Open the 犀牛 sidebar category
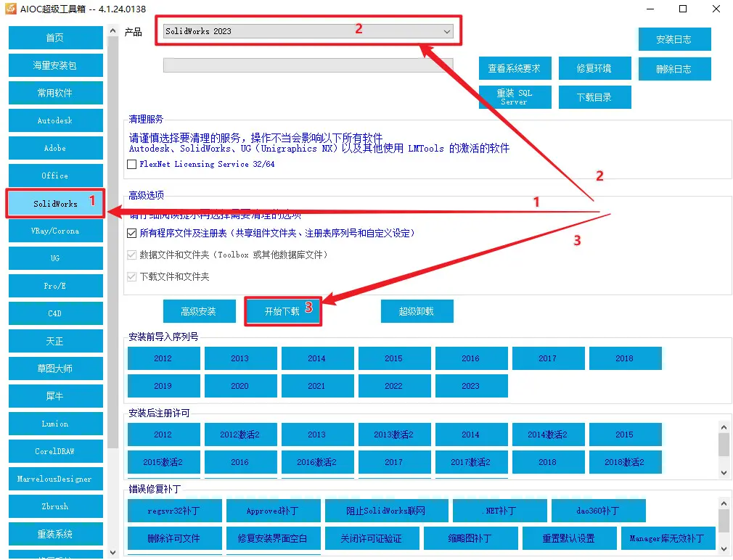733x560 pixels. click(x=56, y=396)
